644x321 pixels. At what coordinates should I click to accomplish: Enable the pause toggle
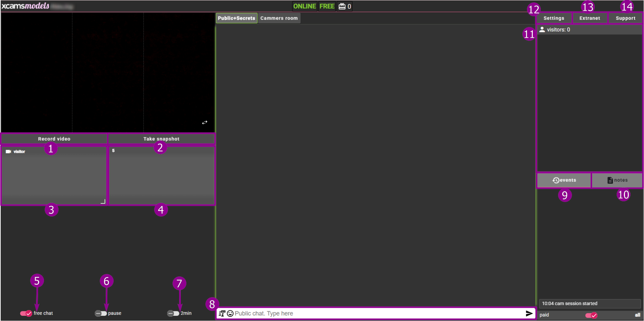[101, 313]
